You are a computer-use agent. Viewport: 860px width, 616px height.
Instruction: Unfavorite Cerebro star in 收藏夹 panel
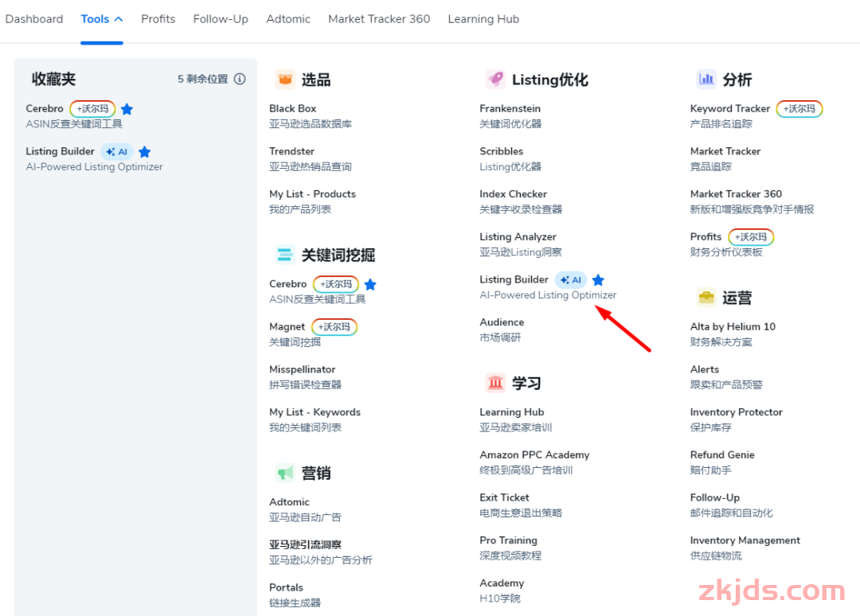click(x=127, y=109)
